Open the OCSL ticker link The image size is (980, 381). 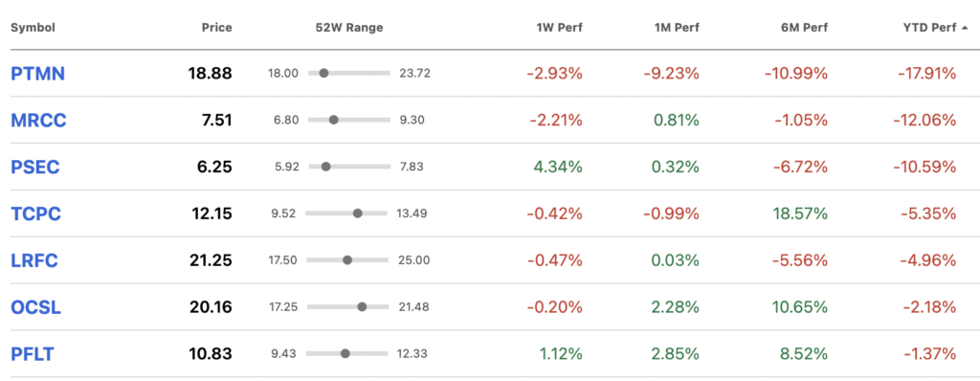(35, 307)
